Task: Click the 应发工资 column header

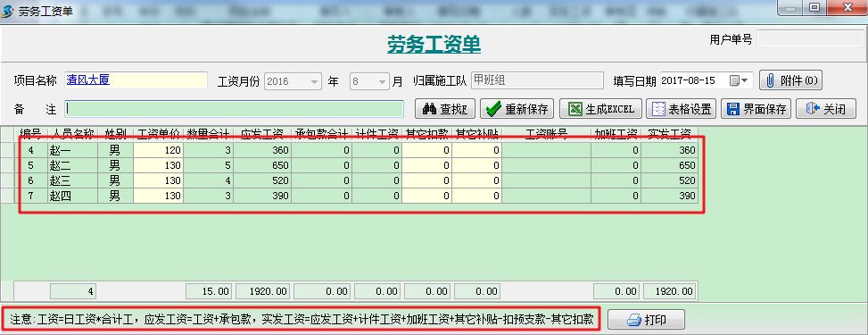Action: pyautogui.click(x=262, y=134)
